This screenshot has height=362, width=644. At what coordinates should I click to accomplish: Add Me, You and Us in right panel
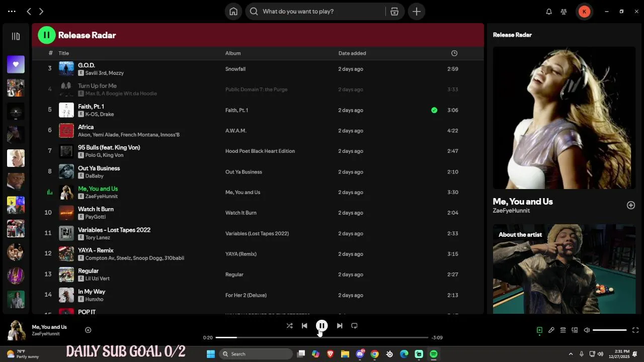click(x=631, y=205)
